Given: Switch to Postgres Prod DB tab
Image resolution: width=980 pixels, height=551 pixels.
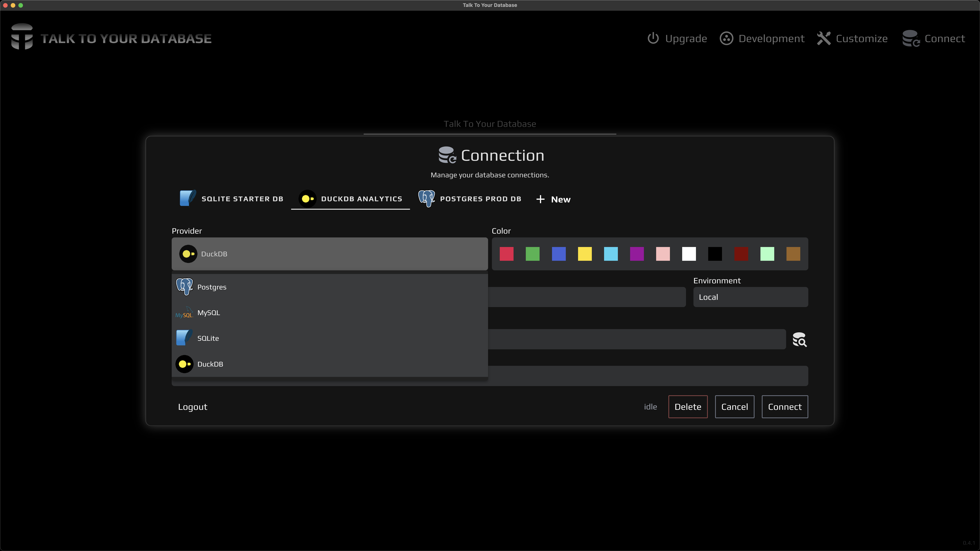Looking at the screenshot, I should pos(470,199).
